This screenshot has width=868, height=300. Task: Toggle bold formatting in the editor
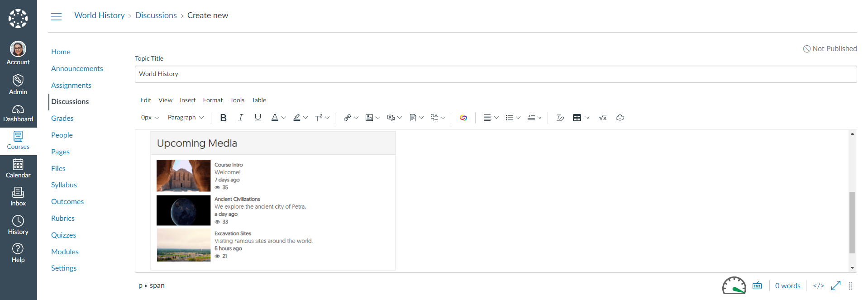223,118
